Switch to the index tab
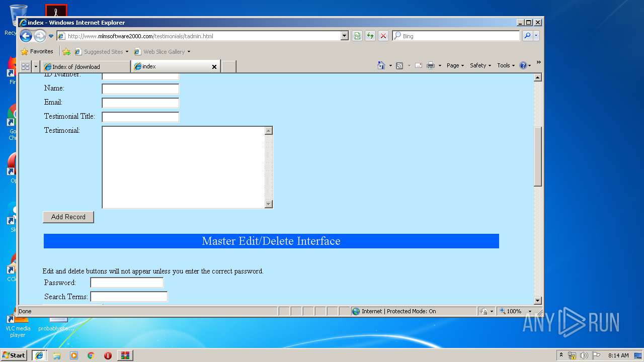The width and height of the screenshot is (644, 362). point(171,66)
